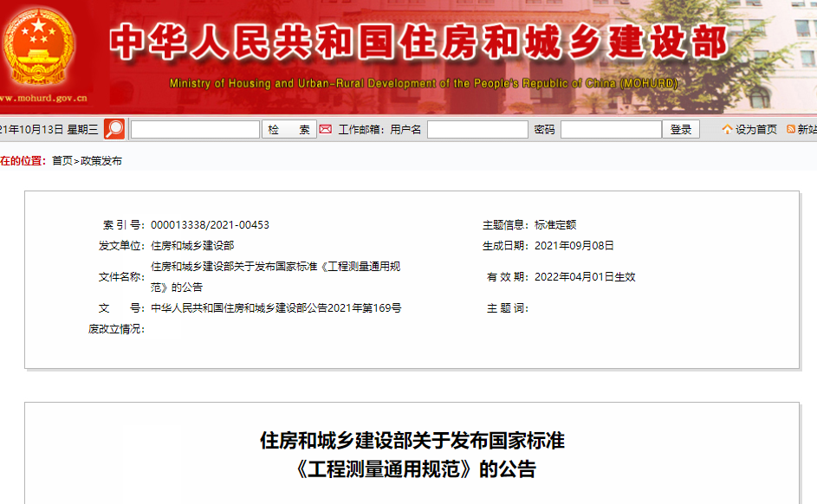Click the www.mohurd.gov.cn site address
The image size is (817, 504).
[43, 98]
